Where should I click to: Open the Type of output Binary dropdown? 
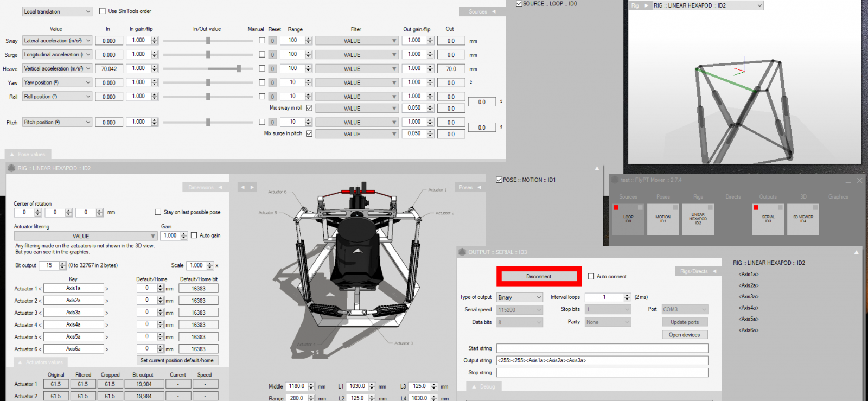point(520,297)
